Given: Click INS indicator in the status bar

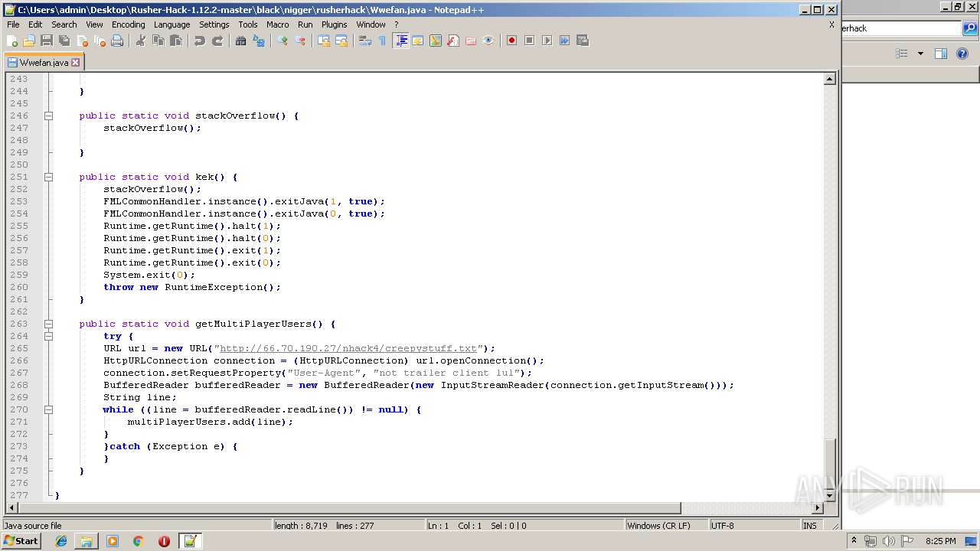Looking at the screenshot, I should tap(809, 526).
